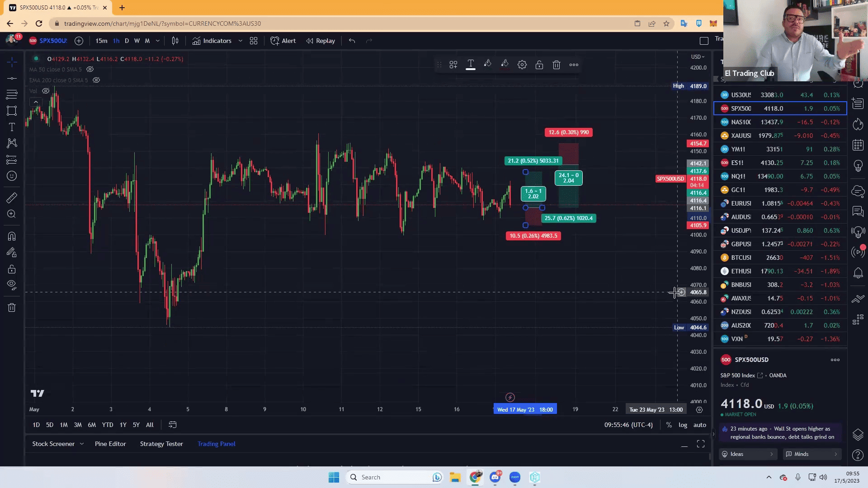The width and height of the screenshot is (868, 488).
Task: Select BTCUSD row in watchlist
Action: tap(780, 258)
